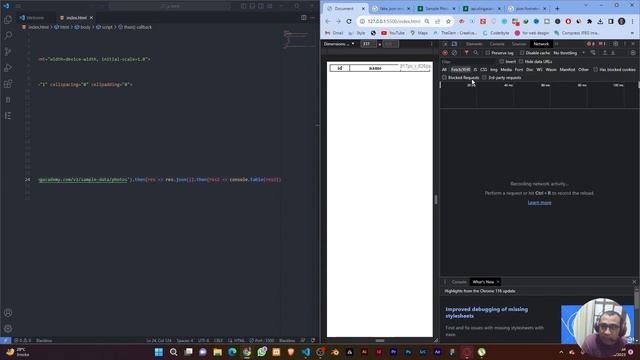Click the network Filter input field

468,62
